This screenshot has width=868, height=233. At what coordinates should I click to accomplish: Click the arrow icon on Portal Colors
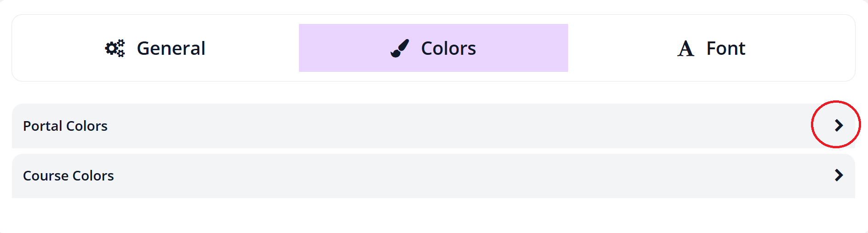click(x=839, y=125)
